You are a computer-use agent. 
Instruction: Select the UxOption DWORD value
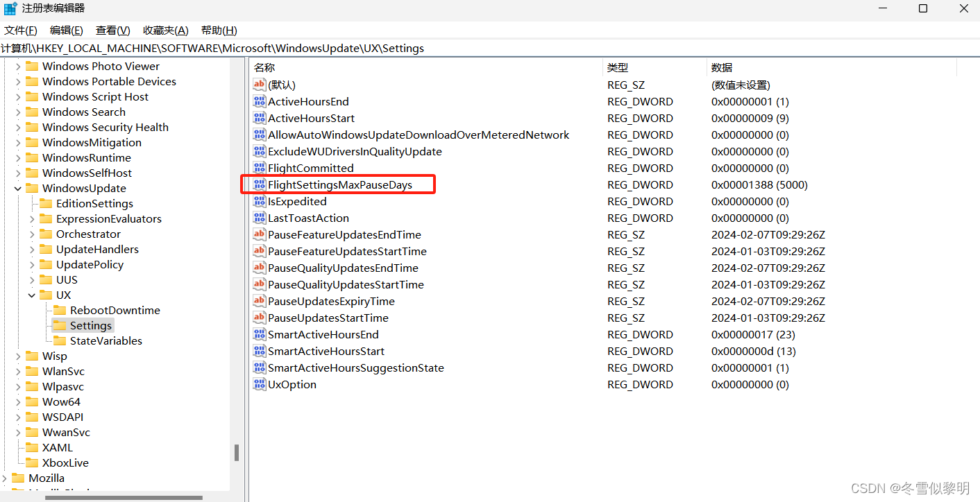click(291, 384)
